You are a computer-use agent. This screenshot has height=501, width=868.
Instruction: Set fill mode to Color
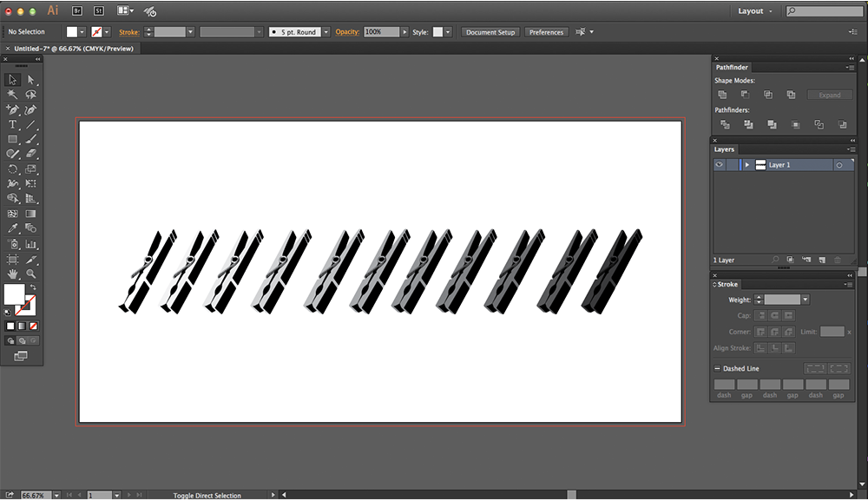click(10, 326)
